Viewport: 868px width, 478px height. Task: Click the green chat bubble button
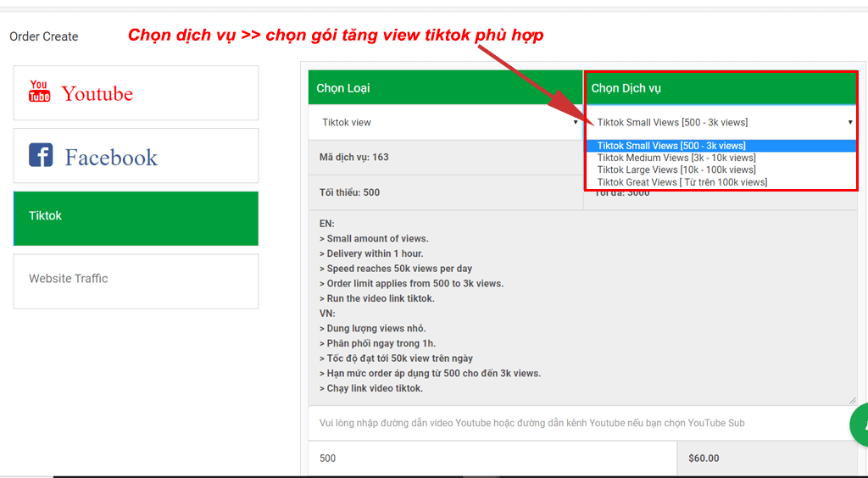point(860,425)
